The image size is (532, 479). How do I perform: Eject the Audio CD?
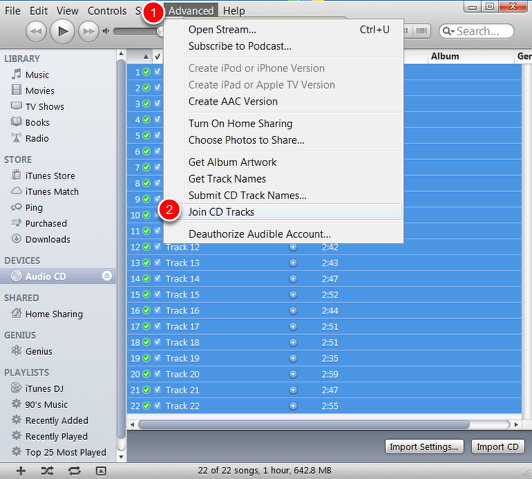(x=107, y=276)
